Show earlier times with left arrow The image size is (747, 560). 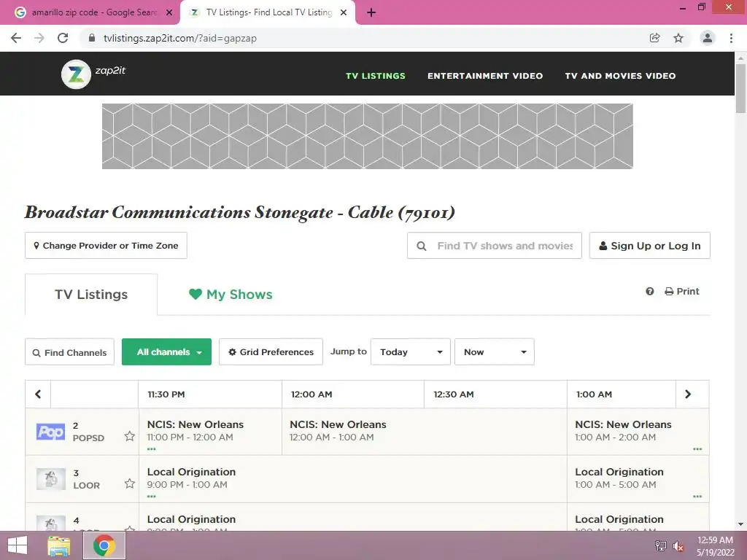[38, 394]
